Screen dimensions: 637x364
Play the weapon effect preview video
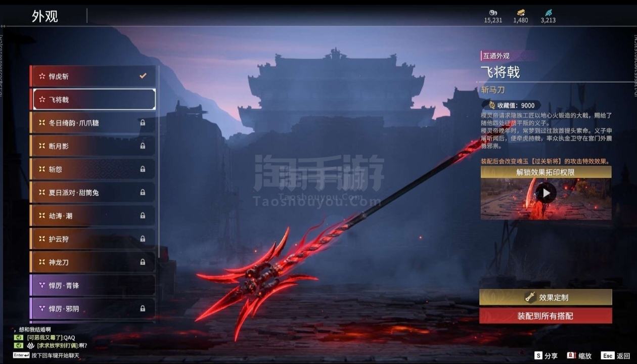546,193
